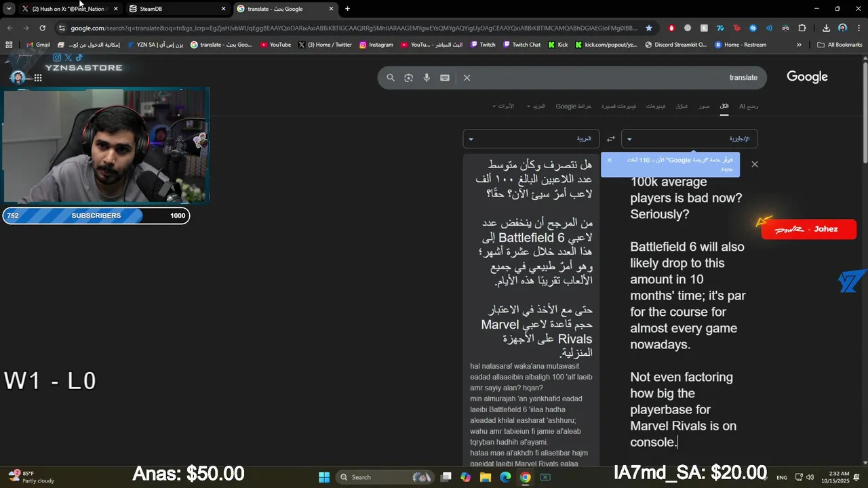The height and width of the screenshot is (488, 868).
Task: Close the SteamDB tab
Action: 223,9
